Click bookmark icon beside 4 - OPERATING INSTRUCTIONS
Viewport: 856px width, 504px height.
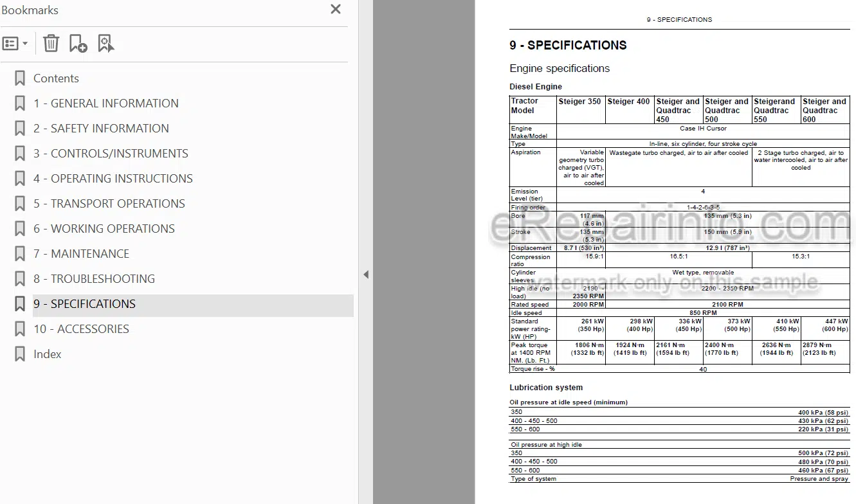point(20,179)
